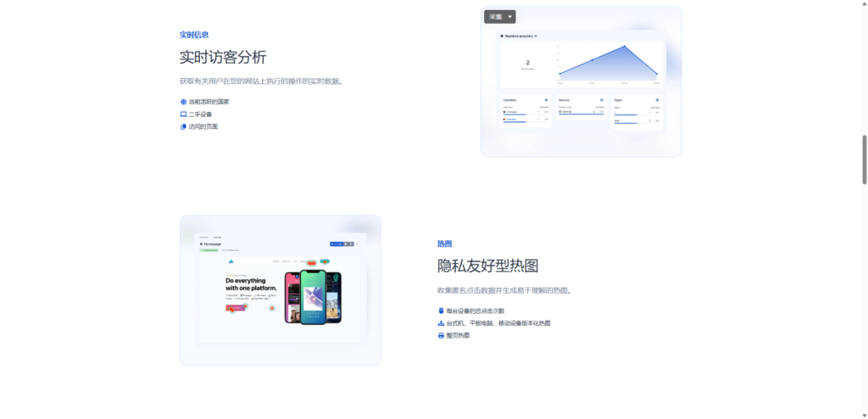Screen dimensions: 868x419
Task: Click the pages icon beside 访问的页面
Action: (183, 126)
